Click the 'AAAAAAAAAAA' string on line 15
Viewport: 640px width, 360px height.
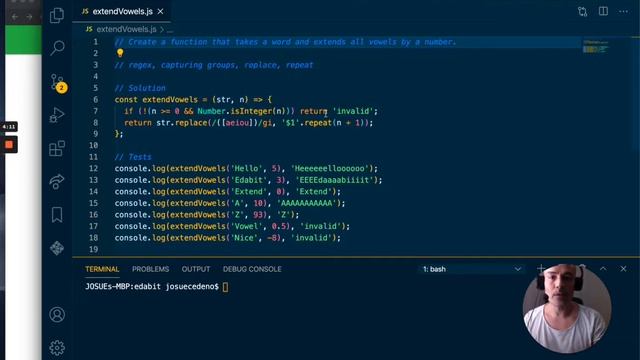coord(307,203)
